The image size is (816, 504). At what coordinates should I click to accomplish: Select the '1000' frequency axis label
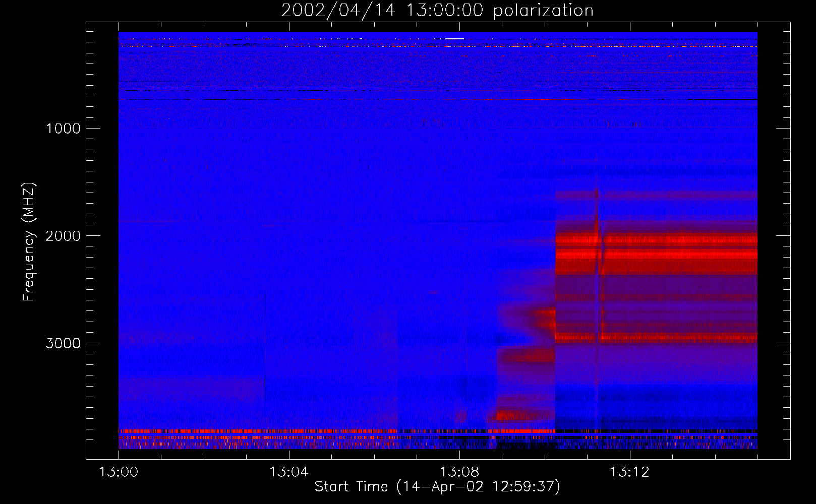[63, 129]
